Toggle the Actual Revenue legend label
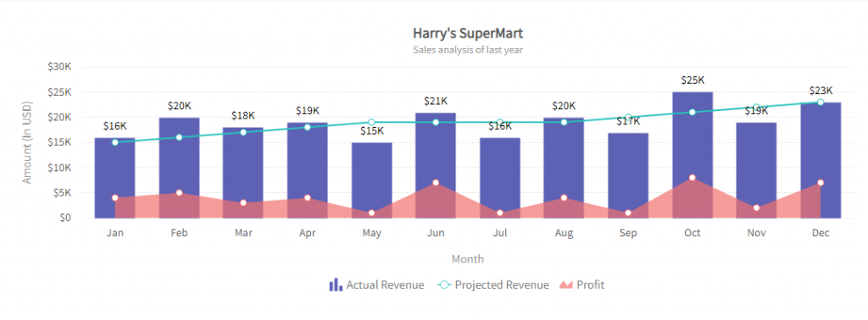 click(386, 284)
